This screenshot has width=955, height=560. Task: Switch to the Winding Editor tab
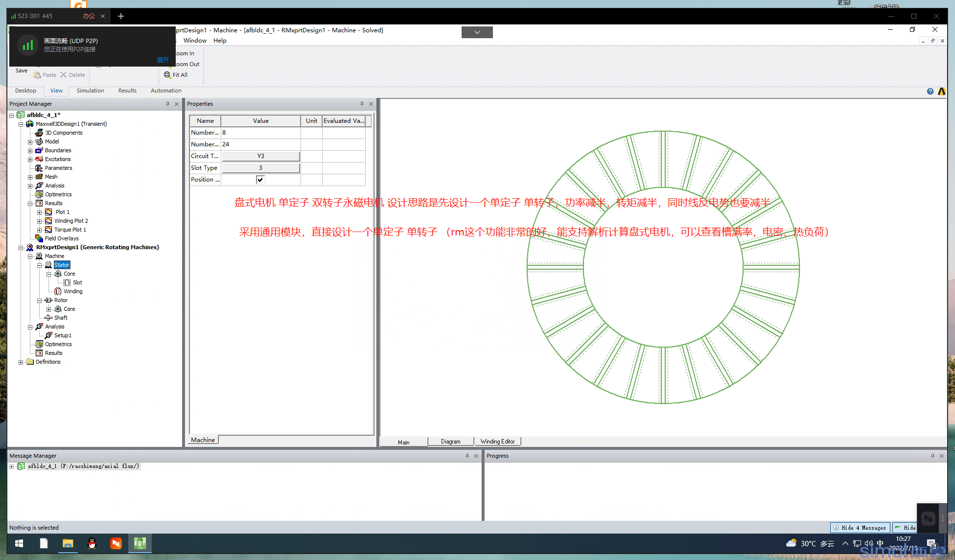pyautogui.click(x=497, y=442)
